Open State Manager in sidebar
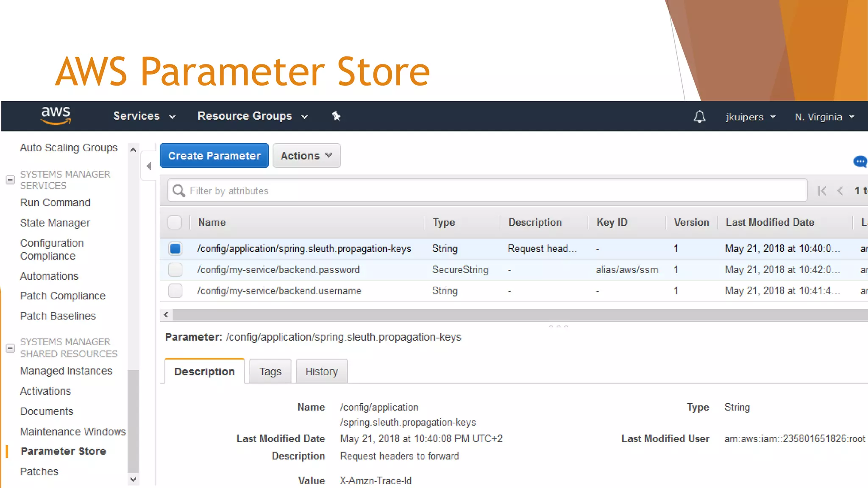This screenshot has width=868, height=488. (x=55, y=223)
